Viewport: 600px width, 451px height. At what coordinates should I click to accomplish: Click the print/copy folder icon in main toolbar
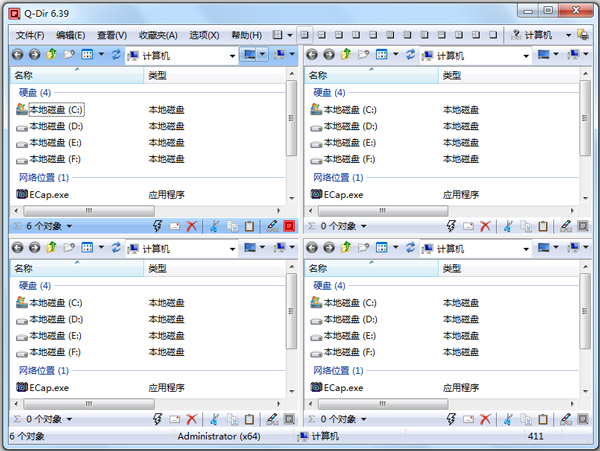(583, 35)
